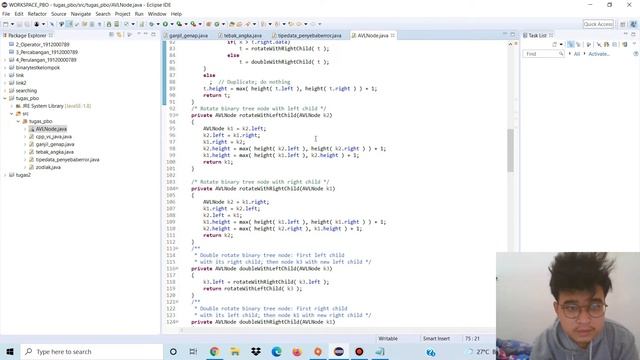The height and width of the screenshot is (360, 640).
Task: Expand the tugas2 project node
Action: point(5,175)
